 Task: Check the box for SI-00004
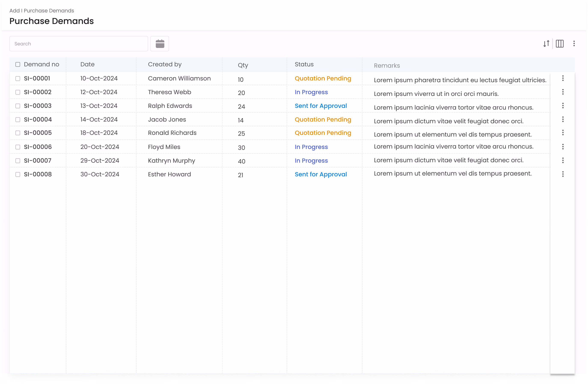coord(18,120)
